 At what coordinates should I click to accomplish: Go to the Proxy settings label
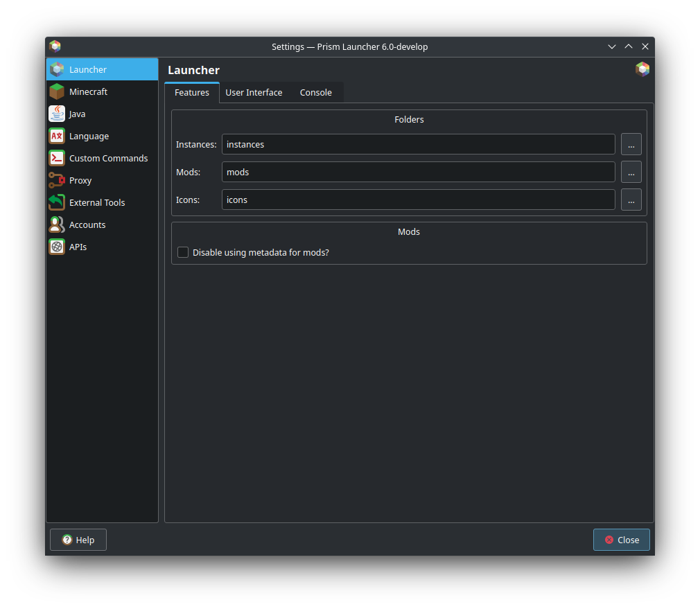pyautogui.click(x=80, y=180)
